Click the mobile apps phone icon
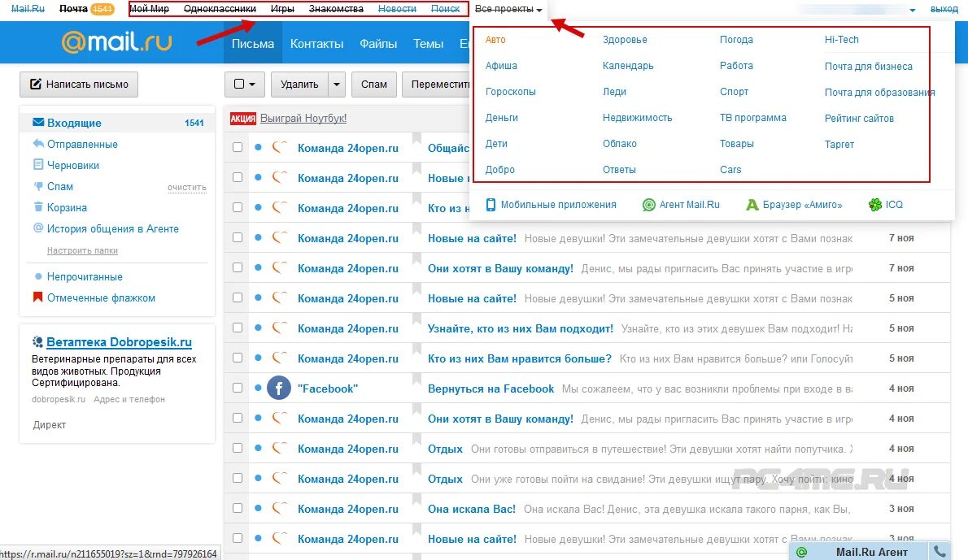 [491, 205]
